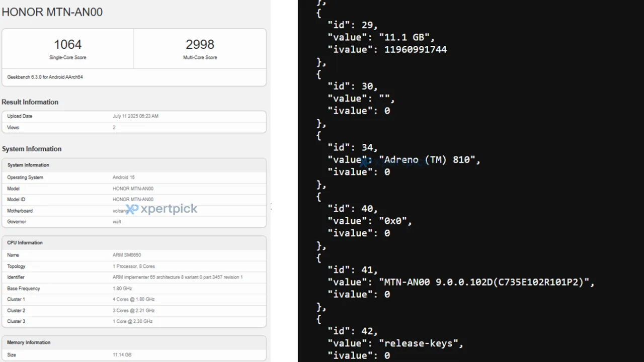The height and width of the screenshot is (362, 644).
Task: Click the xpertpick watermark logo
Action: click(x=162, y=209)
